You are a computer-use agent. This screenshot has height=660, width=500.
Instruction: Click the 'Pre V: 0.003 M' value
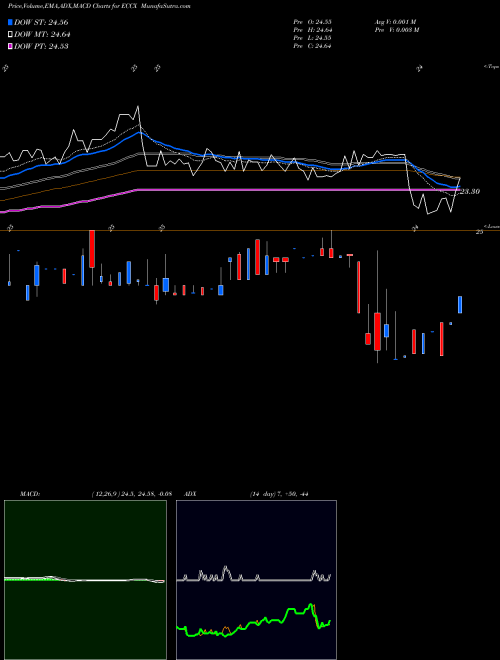coord(396,30)
